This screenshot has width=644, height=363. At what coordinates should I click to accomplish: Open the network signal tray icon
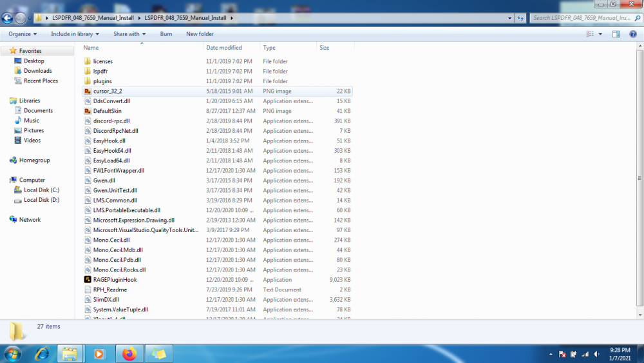585,354
